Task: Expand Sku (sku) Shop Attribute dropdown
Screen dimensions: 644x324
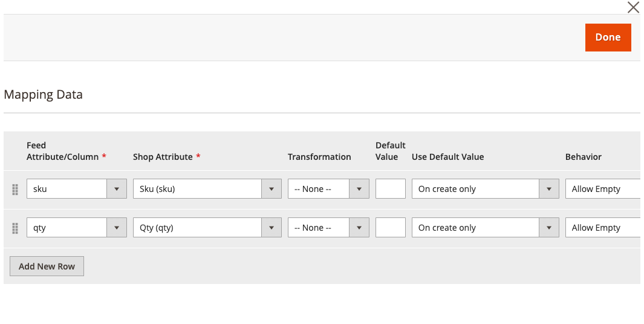Action: pos(207,189)
